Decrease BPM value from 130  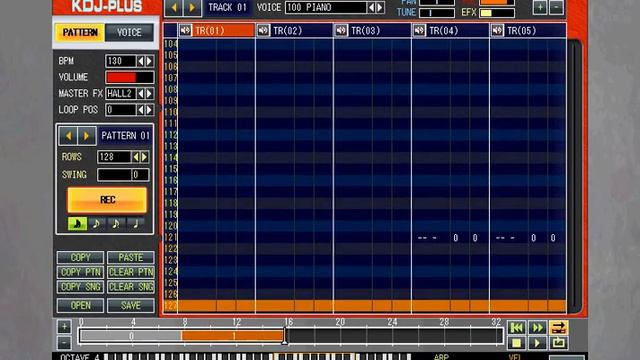pyautogui.click(x=140, y=61)
